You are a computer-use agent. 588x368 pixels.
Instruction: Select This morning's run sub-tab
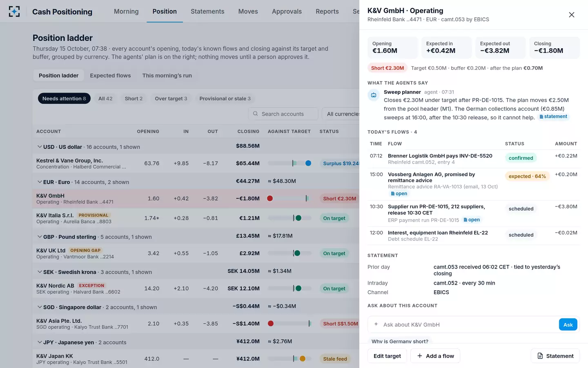point(167,75)
